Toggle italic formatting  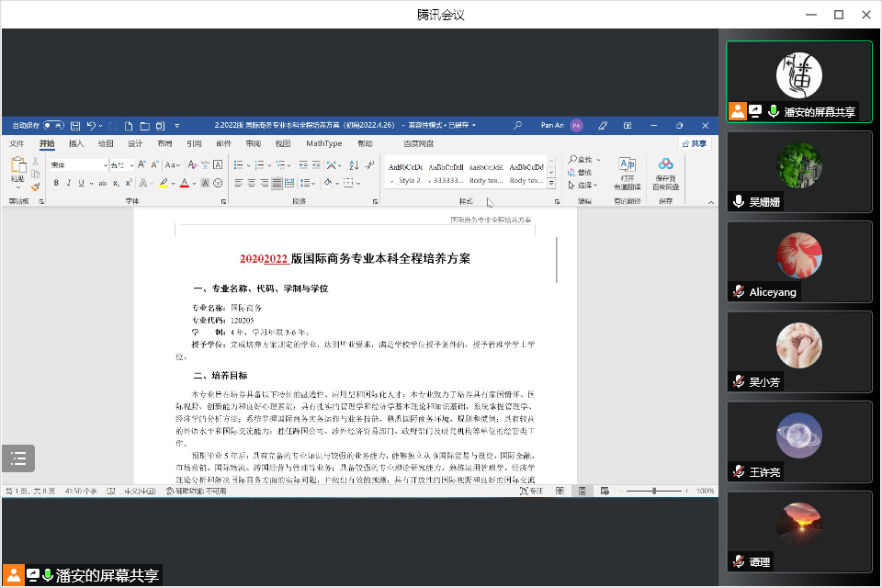point(68,183)
